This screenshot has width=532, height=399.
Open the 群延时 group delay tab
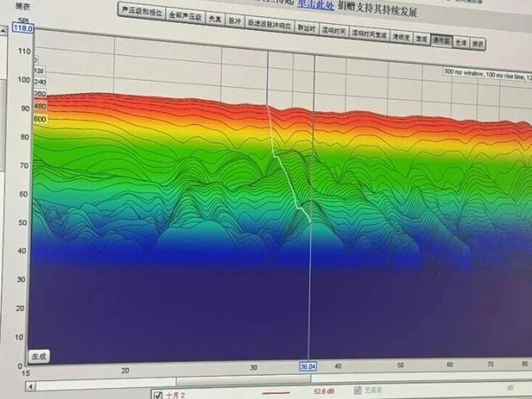pyautogui.click(x=307, y=27)
